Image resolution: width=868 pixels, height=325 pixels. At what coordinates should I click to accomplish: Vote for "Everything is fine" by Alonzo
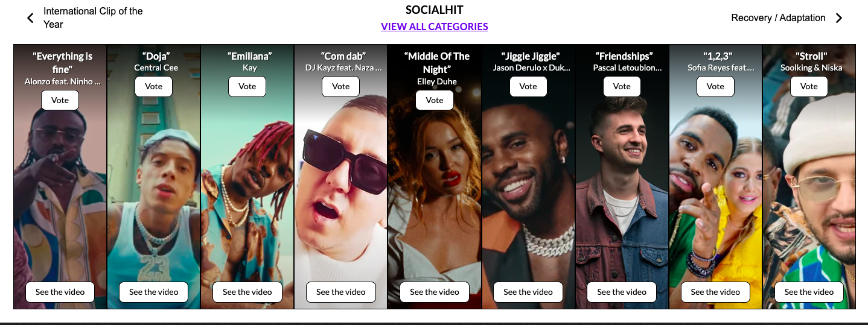tap(60, 100)
